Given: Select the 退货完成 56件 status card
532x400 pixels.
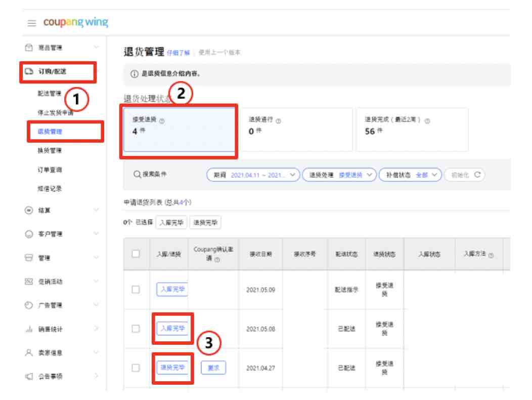Looking at the screenshot, I should (412, 130).
